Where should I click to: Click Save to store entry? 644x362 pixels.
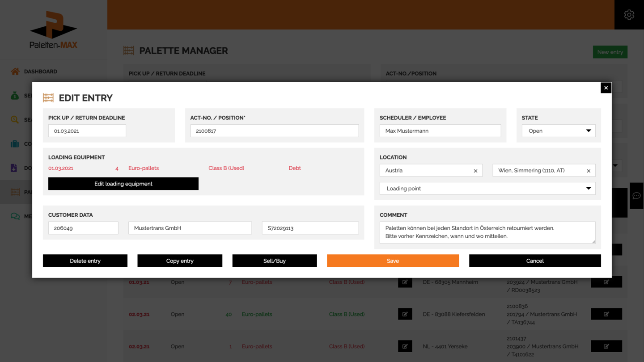[x=393, y=261]
